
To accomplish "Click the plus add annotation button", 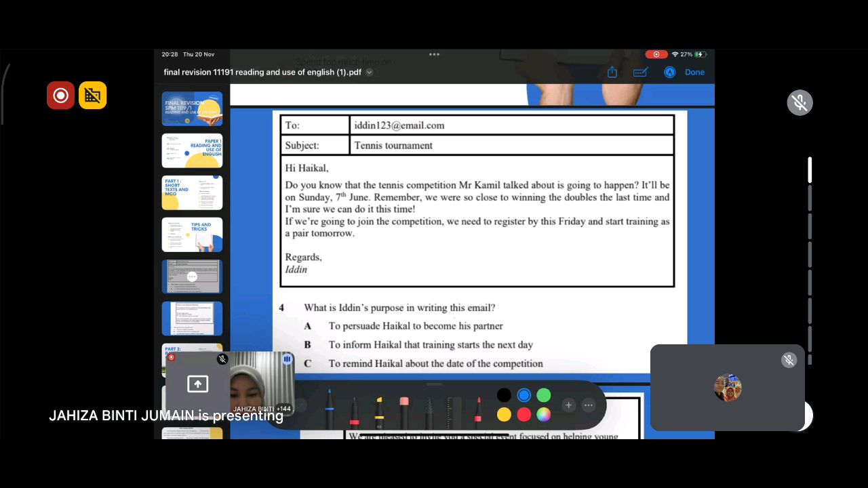I will tap(568, 405).
